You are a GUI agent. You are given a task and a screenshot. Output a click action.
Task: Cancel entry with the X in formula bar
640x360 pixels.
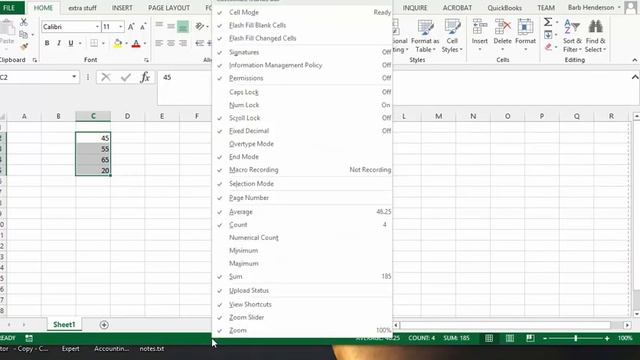[106, 77]
